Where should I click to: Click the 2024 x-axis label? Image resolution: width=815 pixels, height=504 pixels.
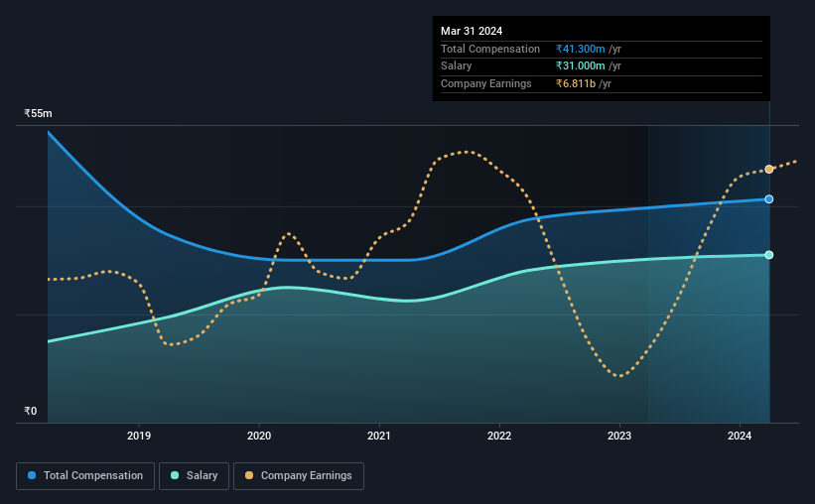coord(740,436)
